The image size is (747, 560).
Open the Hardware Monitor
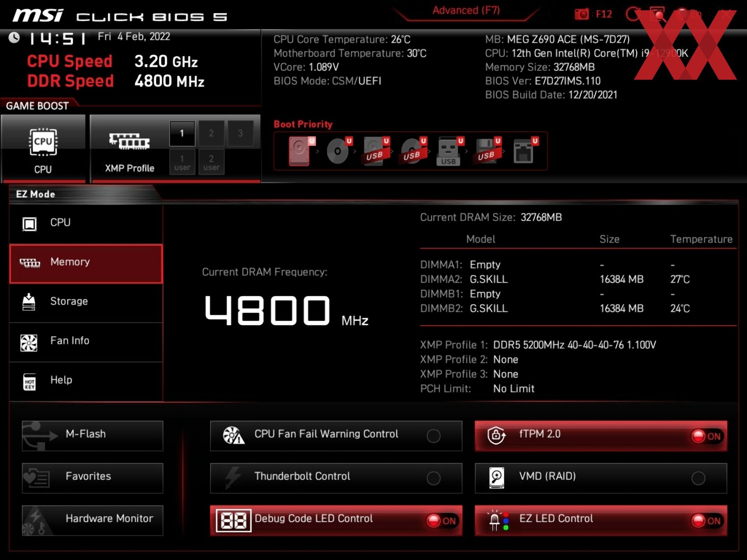(93, 520)
